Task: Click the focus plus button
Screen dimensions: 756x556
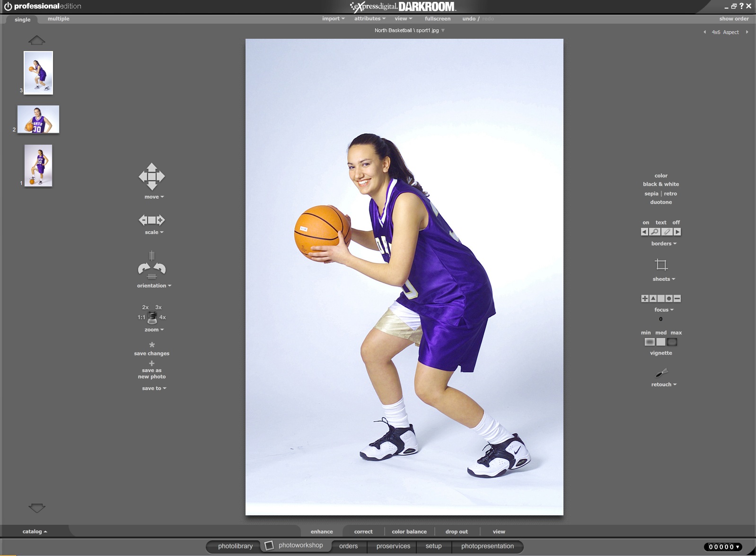Action: coord(645,298)
